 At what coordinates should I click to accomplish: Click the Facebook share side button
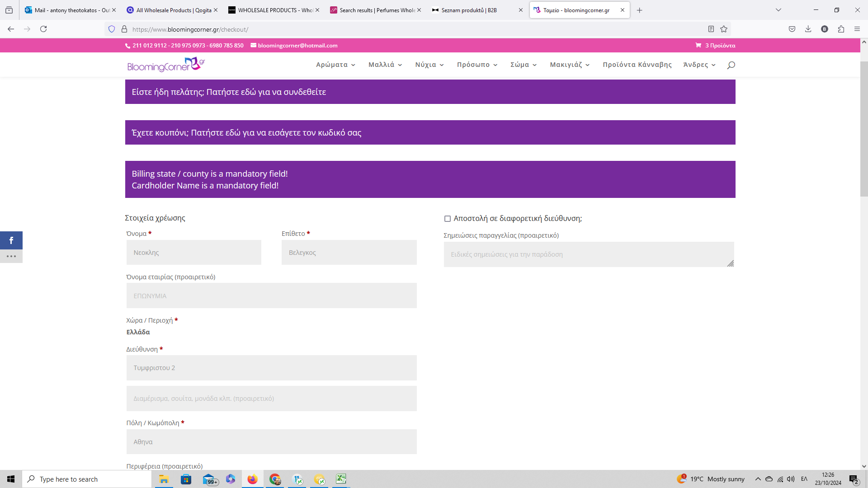tap(11, 240)
